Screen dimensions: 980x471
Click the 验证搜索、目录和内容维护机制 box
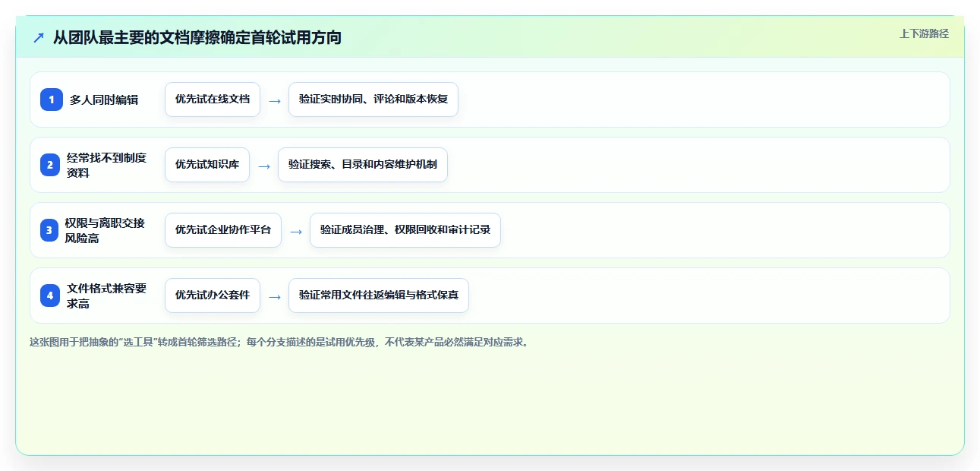coord(363,165)
